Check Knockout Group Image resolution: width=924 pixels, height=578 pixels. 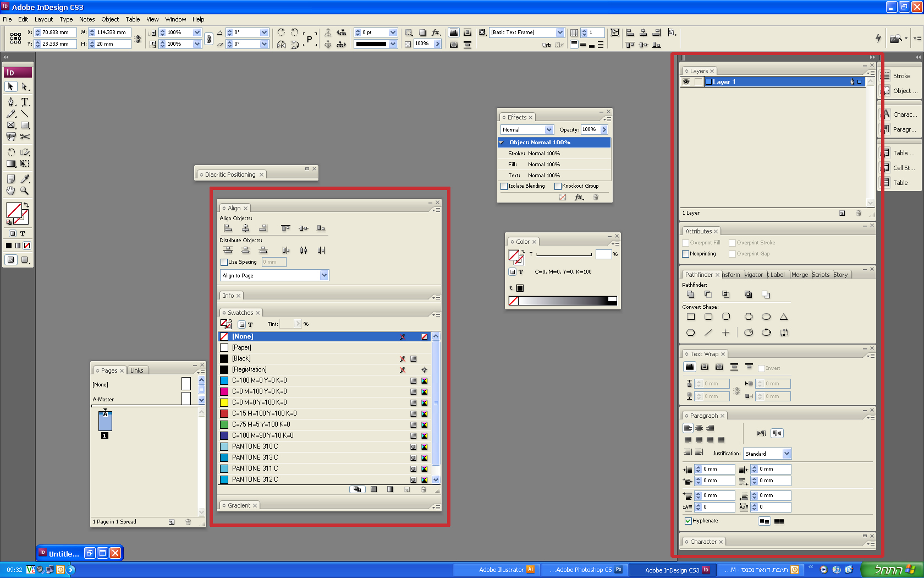point(558,186)
